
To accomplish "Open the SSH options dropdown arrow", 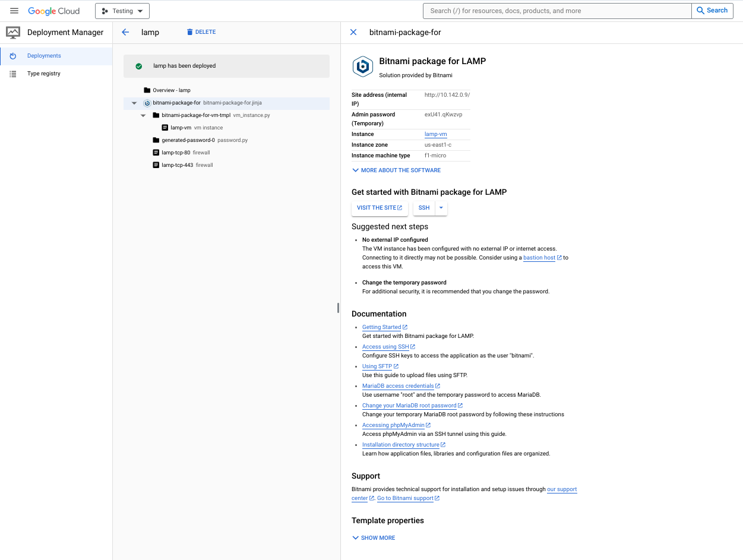I will pos(441,208).
